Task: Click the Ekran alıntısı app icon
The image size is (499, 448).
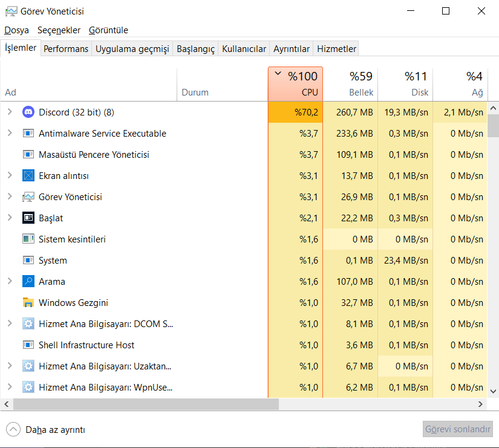Action: click(x=28, y=175)
